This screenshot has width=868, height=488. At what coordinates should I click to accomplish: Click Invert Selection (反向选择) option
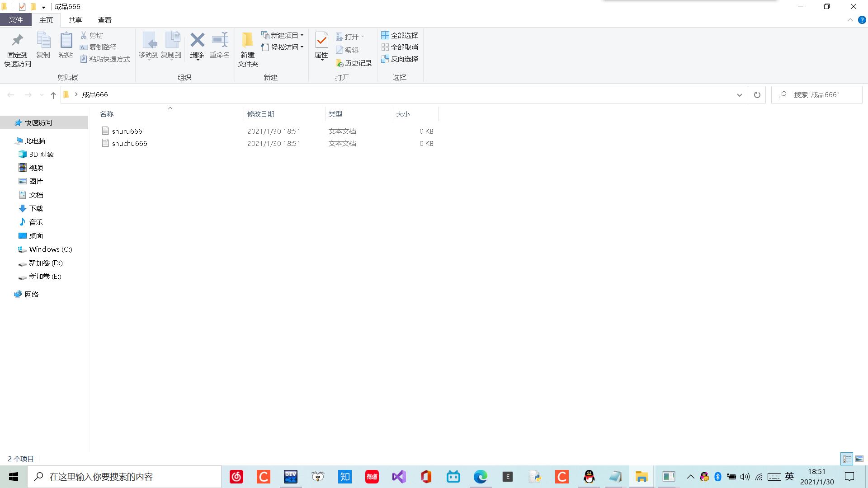click(400, 59)
